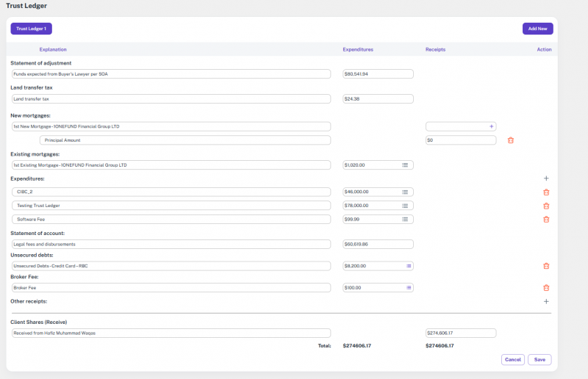Image resolution: width=588 pixels, height=379 pixels.
Task: Add a new Other receipts entry
Action: pos(545,302)
